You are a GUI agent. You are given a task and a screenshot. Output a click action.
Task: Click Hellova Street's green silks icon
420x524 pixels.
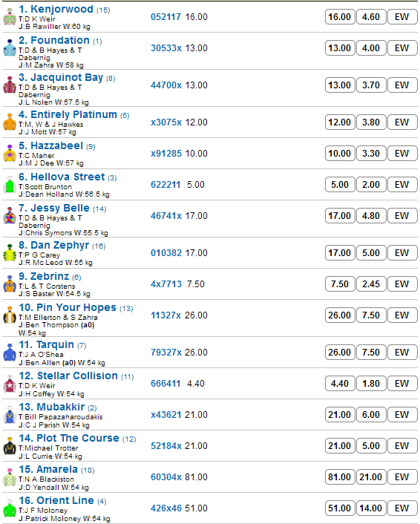click(10, 185)
